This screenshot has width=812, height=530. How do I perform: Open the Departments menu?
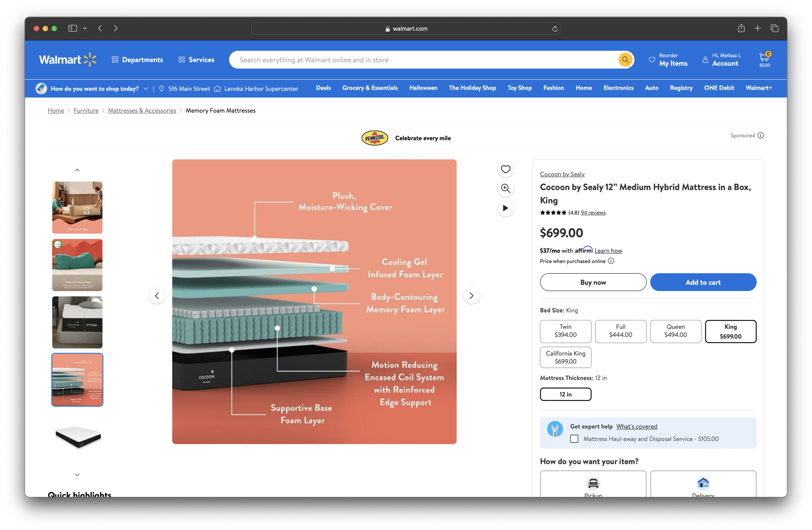click(x=137, y=60)
